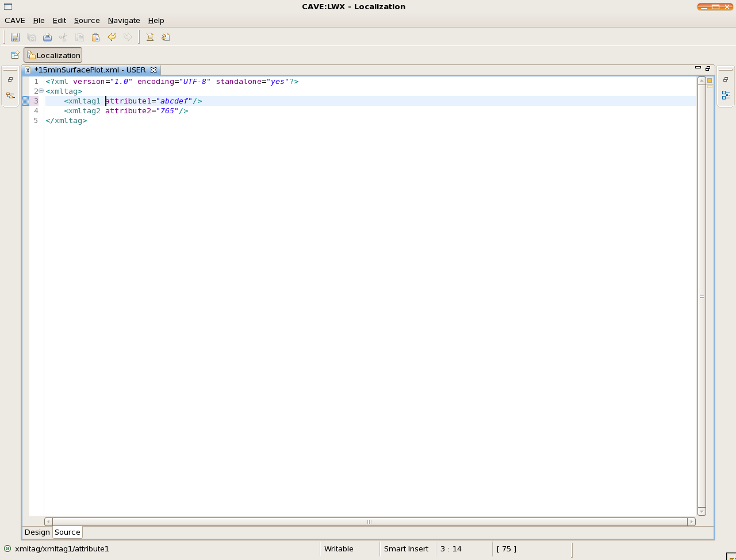This screenshot has height=560, width=736.
Task: Open the File menu
Action: pos(39,20)
